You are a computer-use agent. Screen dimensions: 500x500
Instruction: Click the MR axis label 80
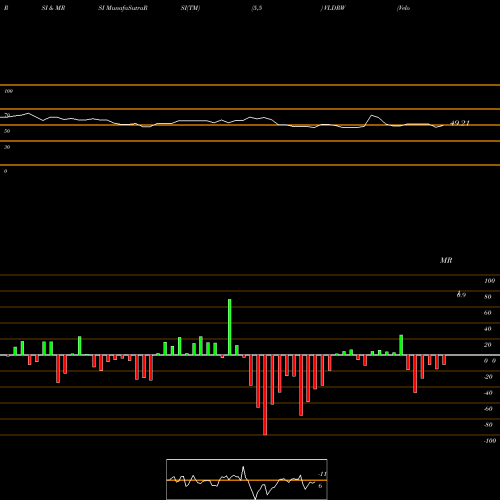(x=488, y=297)
